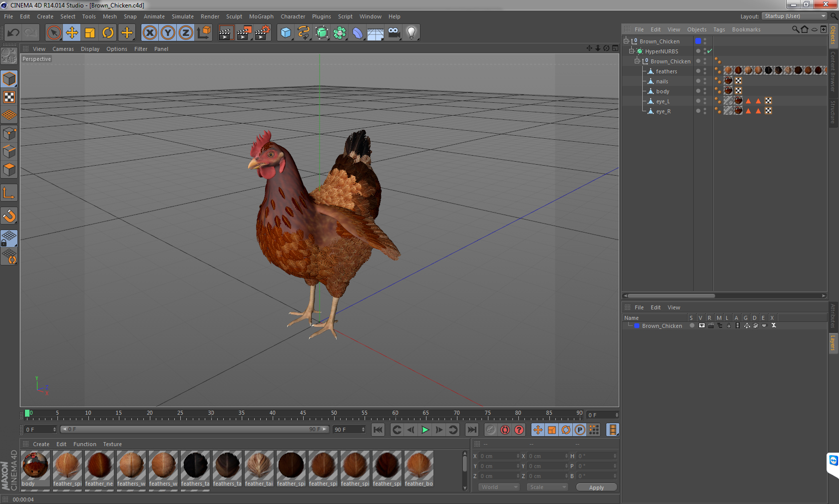This screenshot has width=839, height=504.
Task: Click the Apply button
Action: pyautogui.click(x=596, y=487)
